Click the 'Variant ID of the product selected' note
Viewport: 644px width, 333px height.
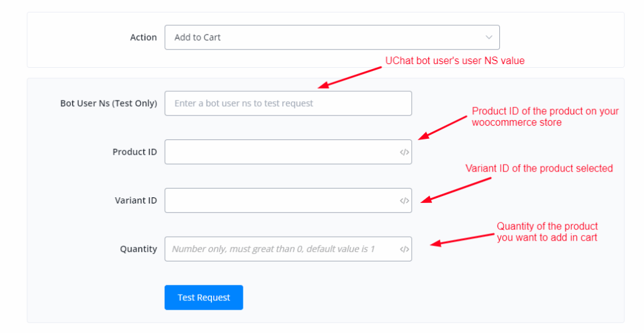pyautogui.click(x=539, y=168)
